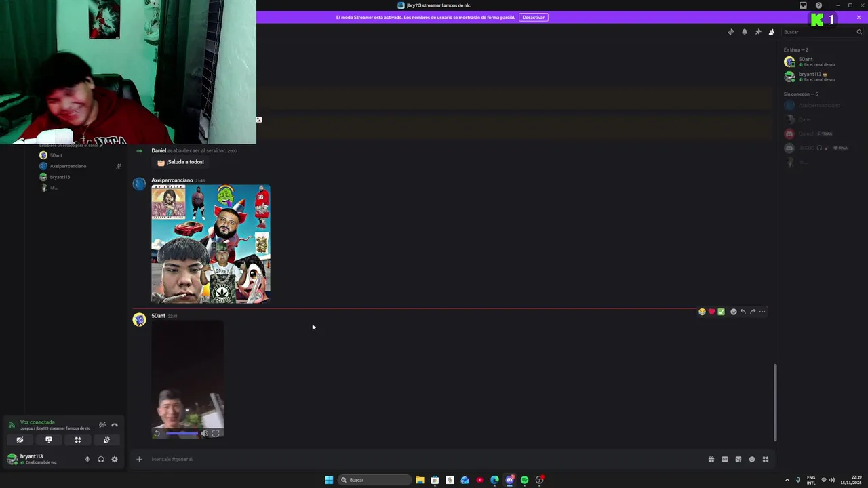This screenshot has height=488, width=868.
Task: Open attachment plus button in message bar
Action: tap(139, 459)
